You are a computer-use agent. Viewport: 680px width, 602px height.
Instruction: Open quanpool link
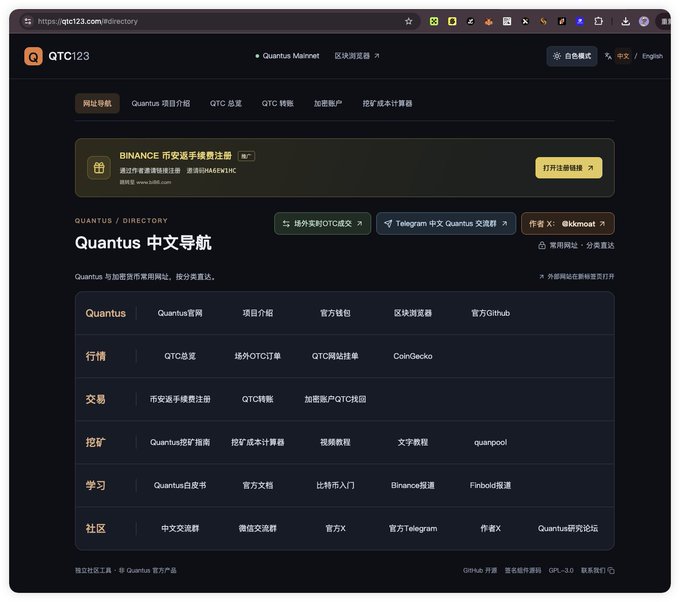(x=490, y=442)
